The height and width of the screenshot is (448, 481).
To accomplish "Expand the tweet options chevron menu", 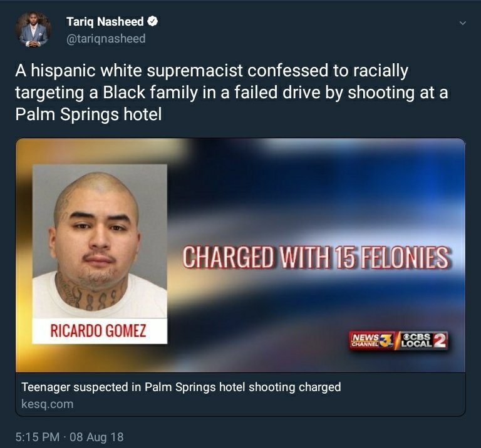I will pos(463,23).
